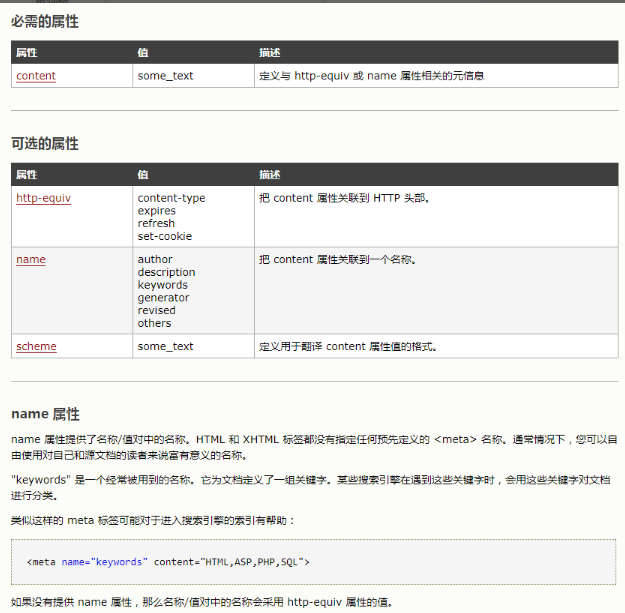Click the paragraph starting '"keywords" 是一个经常'

(x=311, y=488)
